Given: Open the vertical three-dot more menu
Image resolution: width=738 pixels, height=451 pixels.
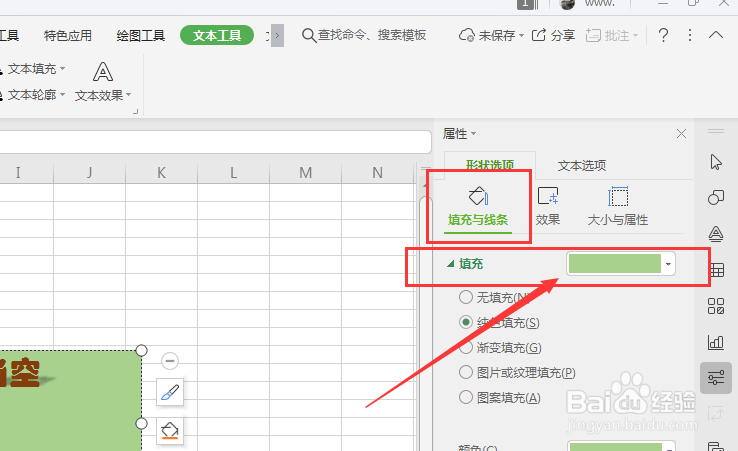Looking at the screenshot, I should pyautogui.click(x=690, y=35).
